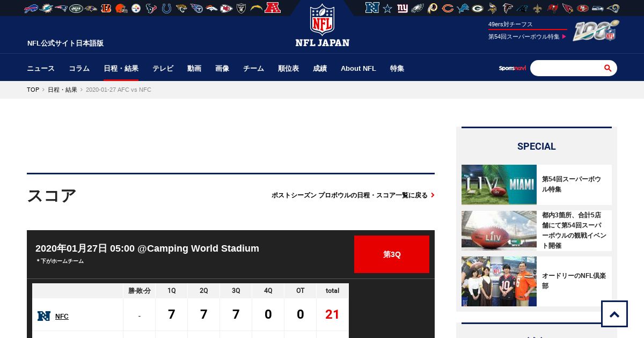Open the Chargers lightning bolt logo

pyautogui.click(x=257, y=8)
